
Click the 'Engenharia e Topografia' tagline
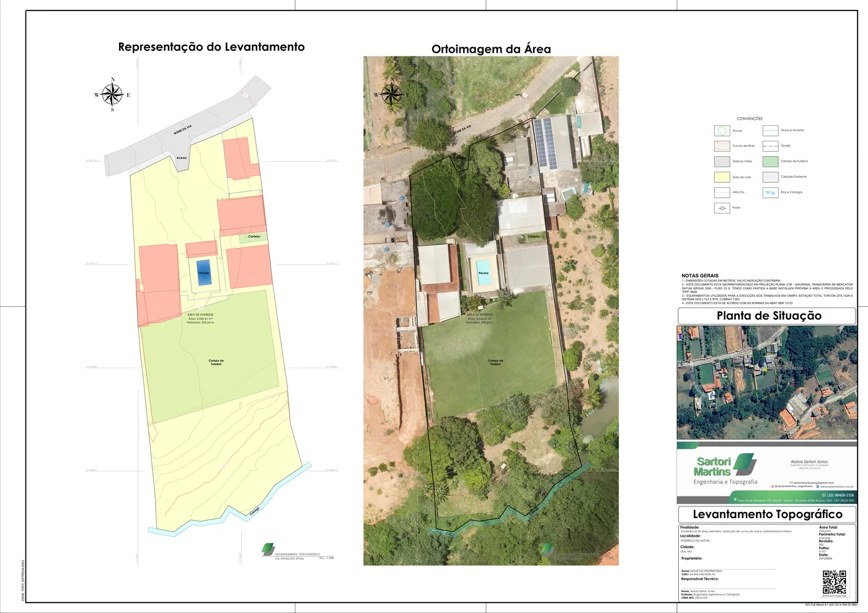pyautogui.click(x=725, y=482)
